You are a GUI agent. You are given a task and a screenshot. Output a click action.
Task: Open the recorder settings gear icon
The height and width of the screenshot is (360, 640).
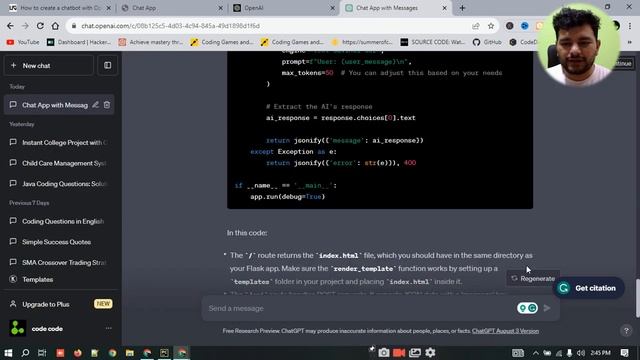430,353
